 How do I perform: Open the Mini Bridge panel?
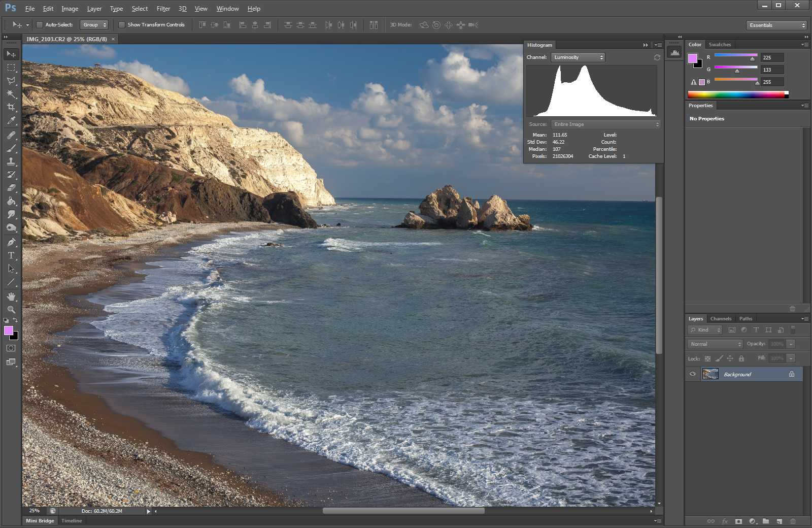tap(40, 520)
